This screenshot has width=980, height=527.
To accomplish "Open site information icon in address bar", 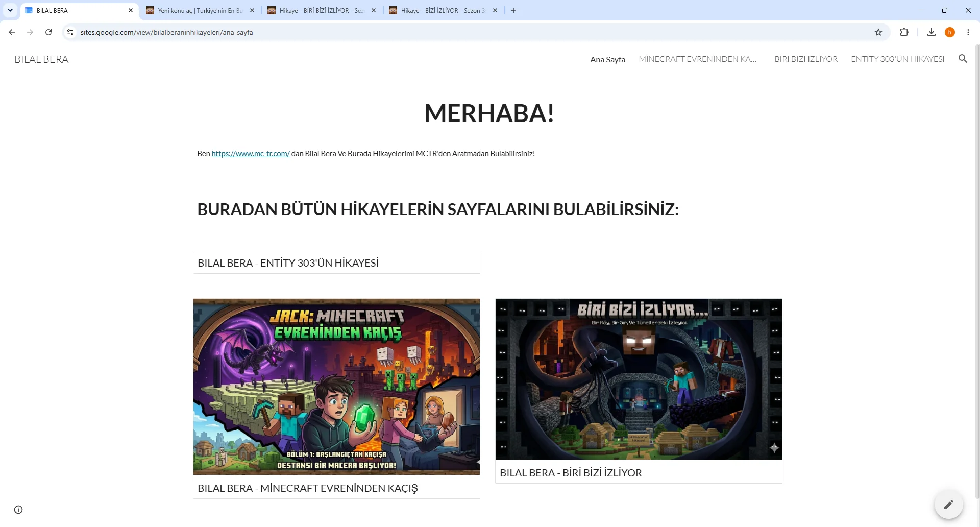I will [x=70, y=32].
